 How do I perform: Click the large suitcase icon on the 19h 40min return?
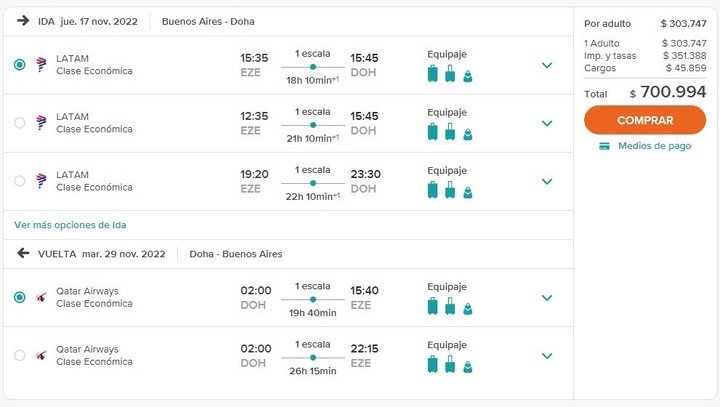click(433, 306)
